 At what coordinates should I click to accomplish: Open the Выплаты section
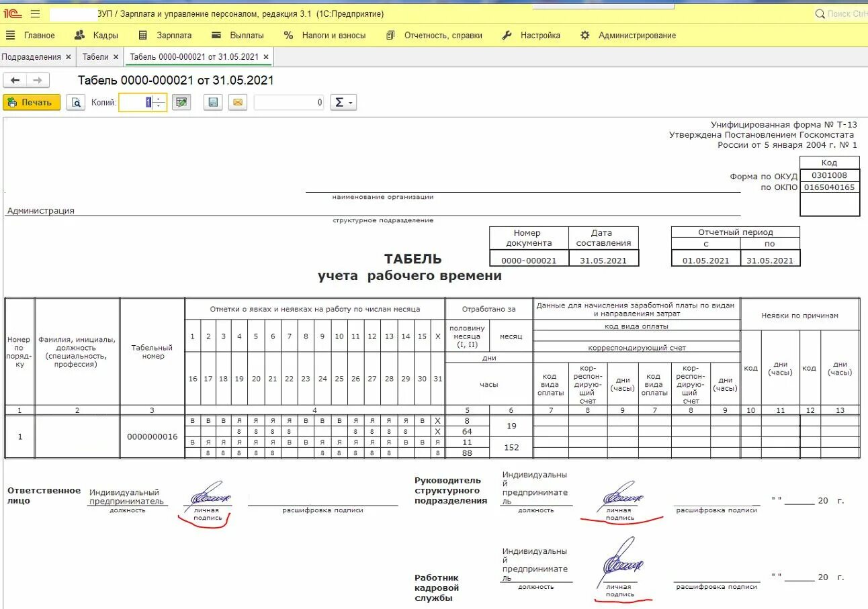tap(247, 36)
